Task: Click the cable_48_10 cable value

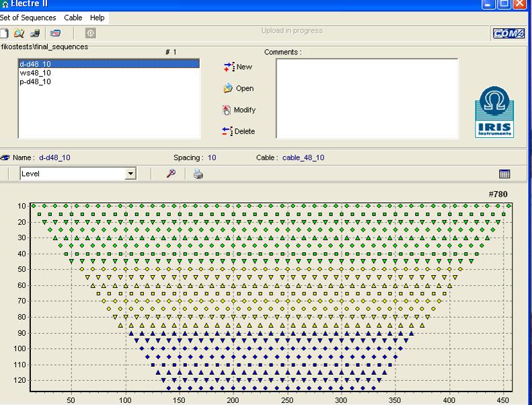Action: click(x=303, y=157)
